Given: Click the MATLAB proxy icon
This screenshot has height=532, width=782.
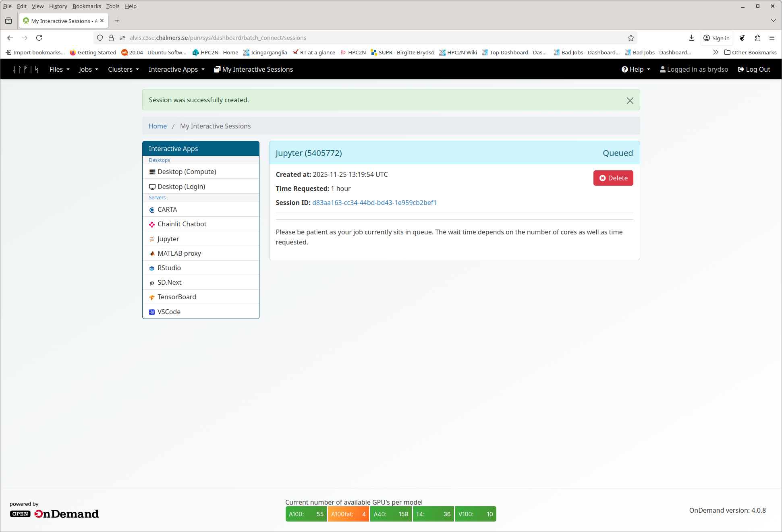Looking at the screenshot, I should 152,254.
